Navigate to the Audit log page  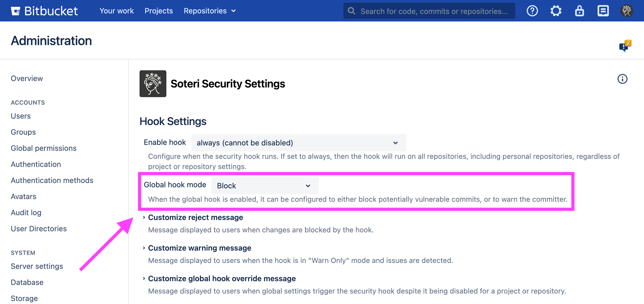(26, 212)
